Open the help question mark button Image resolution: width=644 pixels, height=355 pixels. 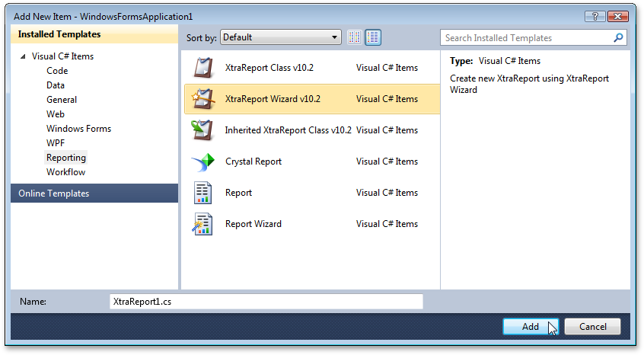pos(595,17)
